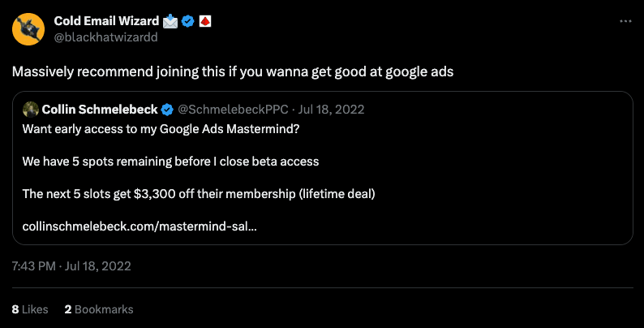This screenshot has width=644, height=328.
Task: Click the Cold Email Wizard profile avatar
Action: point(28,28)
